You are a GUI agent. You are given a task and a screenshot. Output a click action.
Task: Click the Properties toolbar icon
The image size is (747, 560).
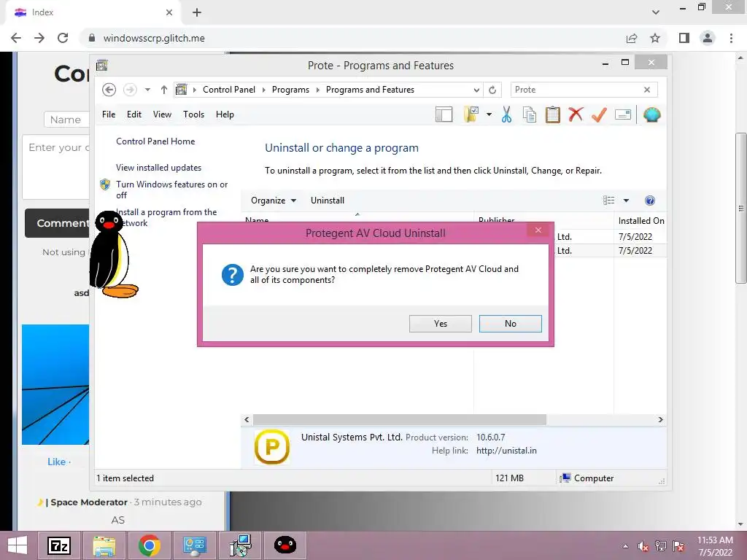[623, 114]
